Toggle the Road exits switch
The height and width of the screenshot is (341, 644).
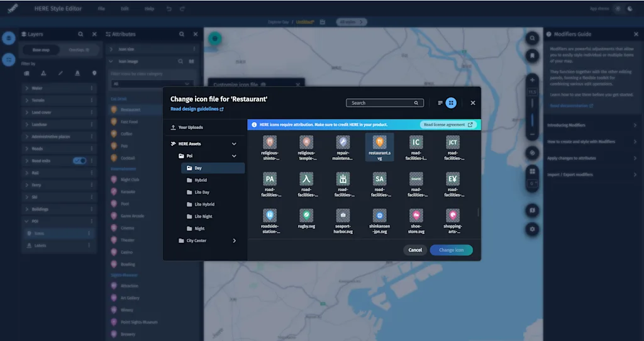point(80,160)
